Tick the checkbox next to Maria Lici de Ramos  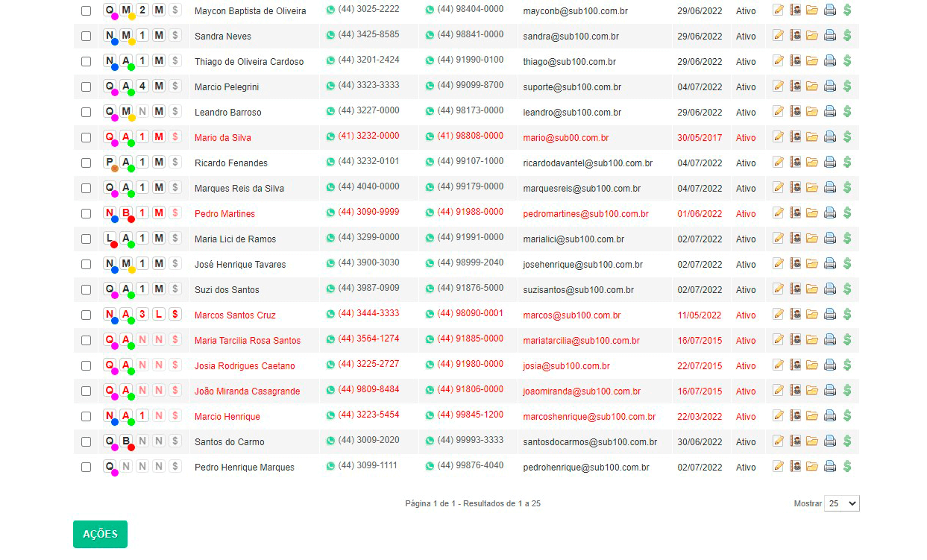[x=86, y=239]
